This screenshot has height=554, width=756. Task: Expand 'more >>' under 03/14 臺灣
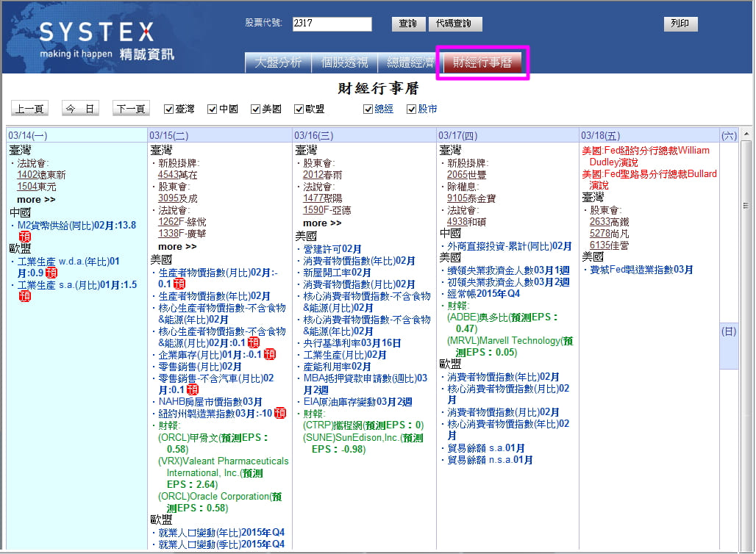click(x=36, y=200)
